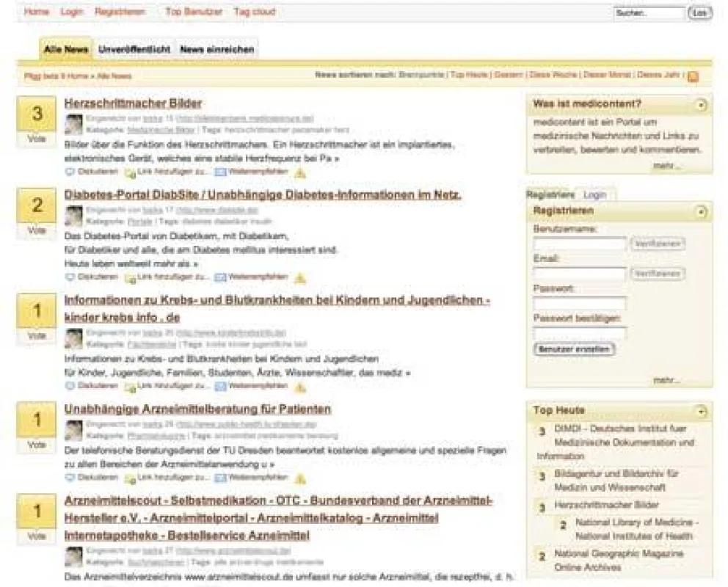Focus the Benutzername input field

(580, 244)
